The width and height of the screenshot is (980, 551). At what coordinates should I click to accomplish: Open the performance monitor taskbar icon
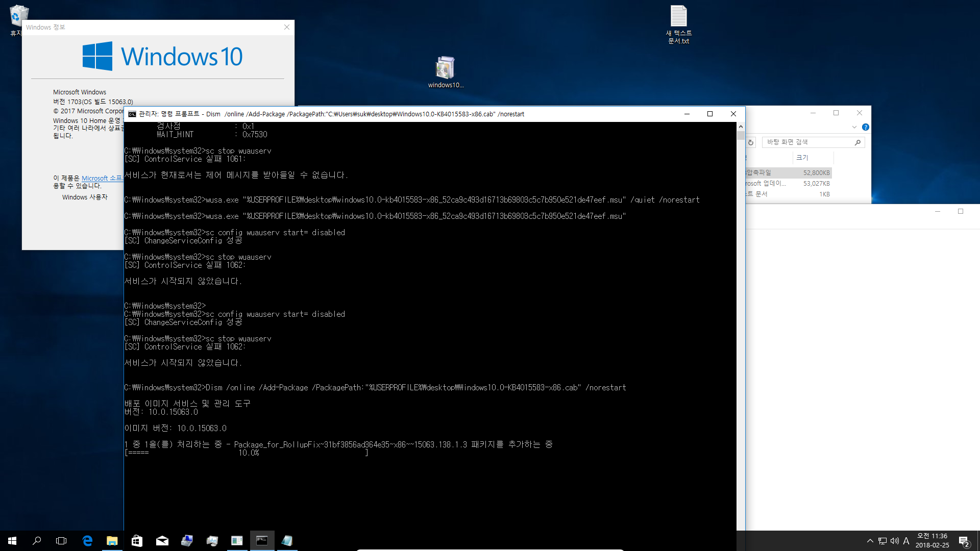[212, 541]
